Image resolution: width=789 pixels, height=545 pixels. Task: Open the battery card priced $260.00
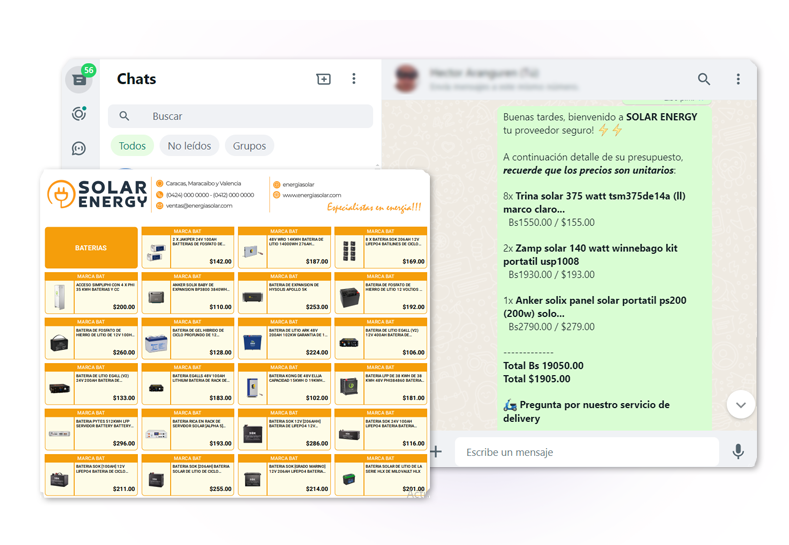click(91, 339)
